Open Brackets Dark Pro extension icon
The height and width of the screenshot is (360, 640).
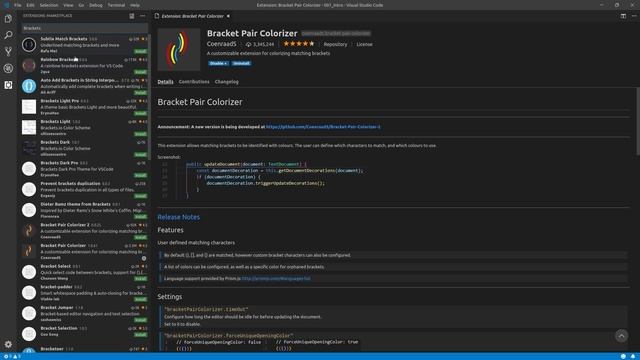point(29,169)
